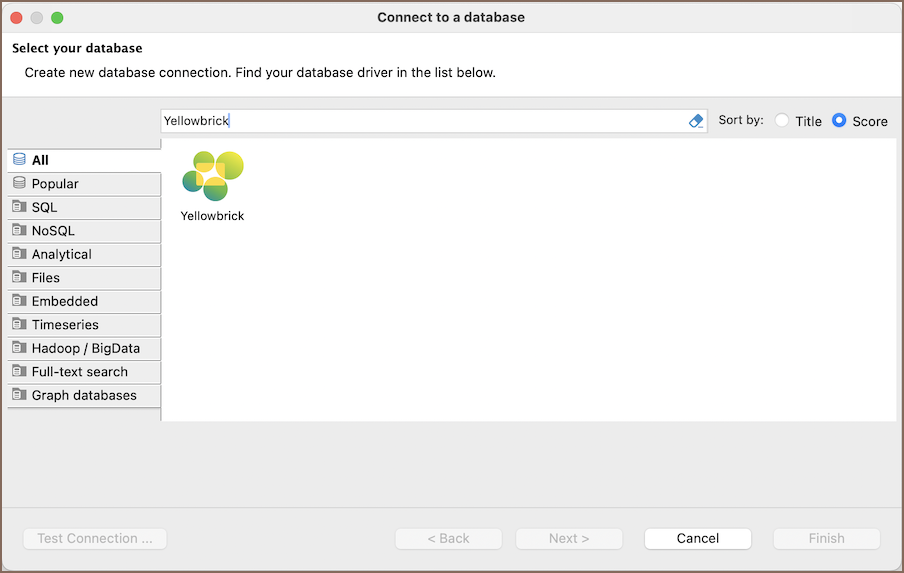This screenshot has width=904, height=573.
Task: Show Hadoop / BigData drivers
Action: [85, 348]
